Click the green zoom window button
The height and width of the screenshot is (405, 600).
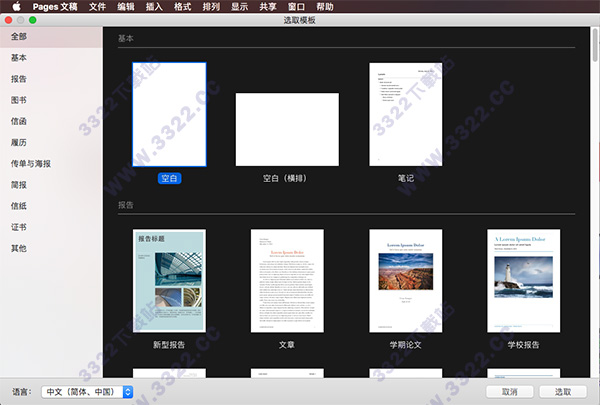pos(33,20)
